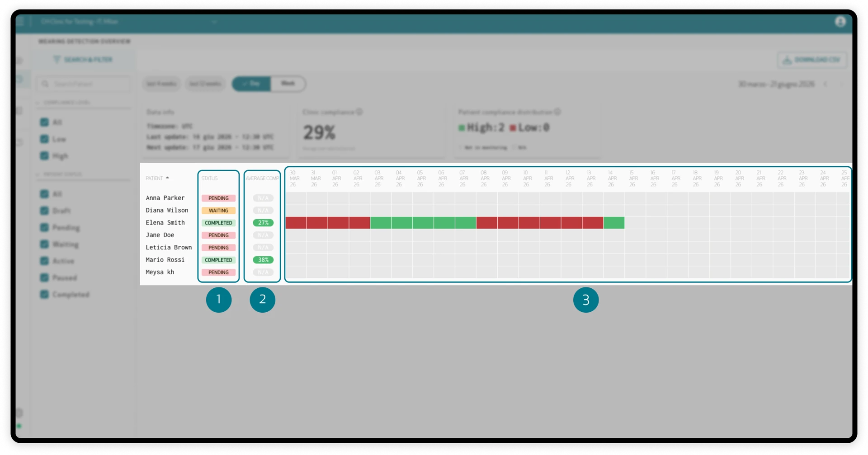Toggle the Active status checkbox
The width and height of the screenshot is (868, 455).
(44, 261)
